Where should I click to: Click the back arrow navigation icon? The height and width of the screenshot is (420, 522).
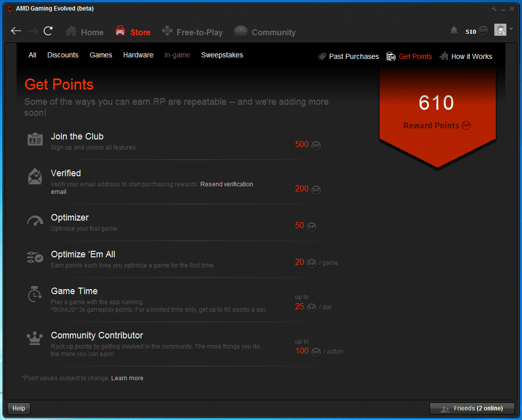[x=16, y=31]
